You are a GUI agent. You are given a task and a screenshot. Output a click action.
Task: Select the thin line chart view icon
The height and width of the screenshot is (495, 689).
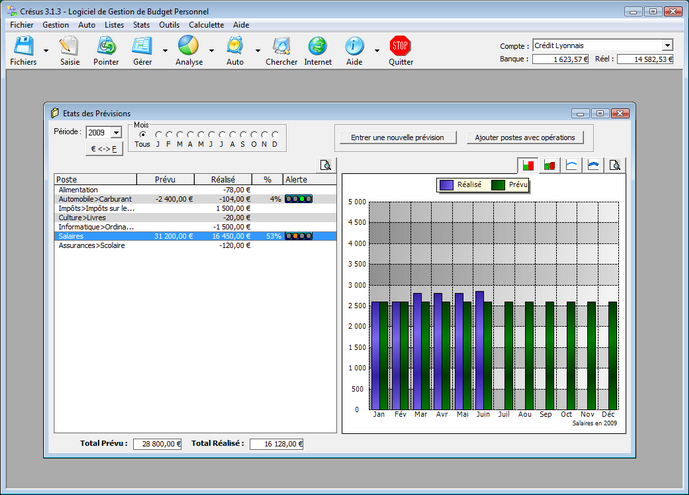(571, 166)
